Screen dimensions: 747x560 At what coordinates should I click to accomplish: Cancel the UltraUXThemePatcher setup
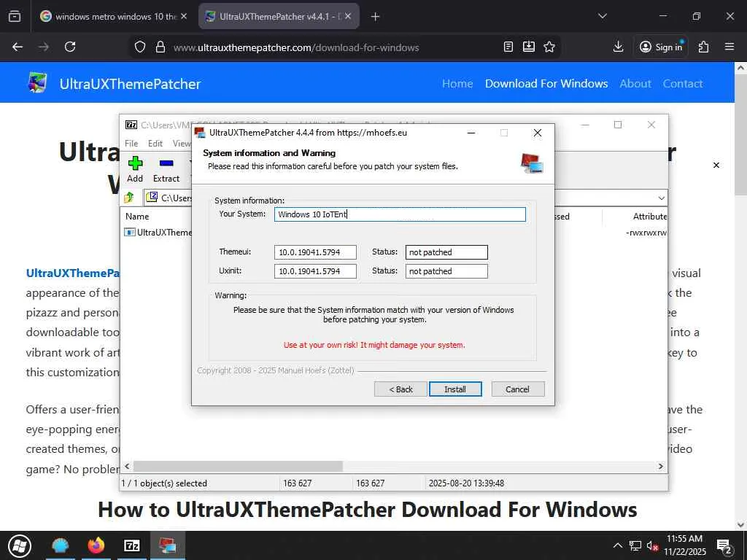517,389
